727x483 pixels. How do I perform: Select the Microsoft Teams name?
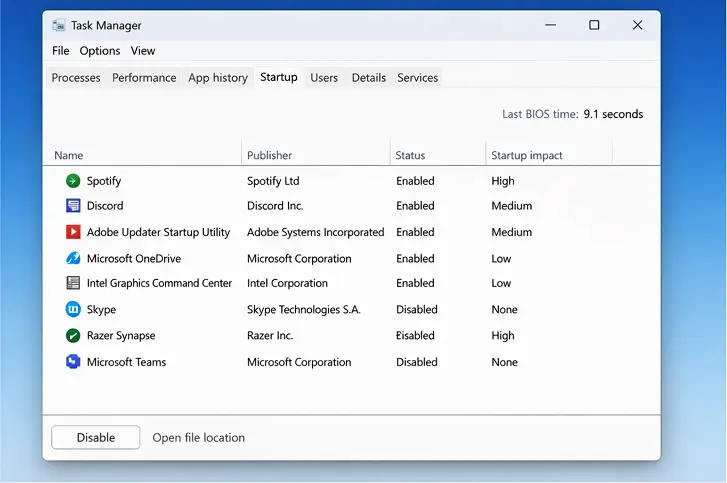click(x=126, y=362)
